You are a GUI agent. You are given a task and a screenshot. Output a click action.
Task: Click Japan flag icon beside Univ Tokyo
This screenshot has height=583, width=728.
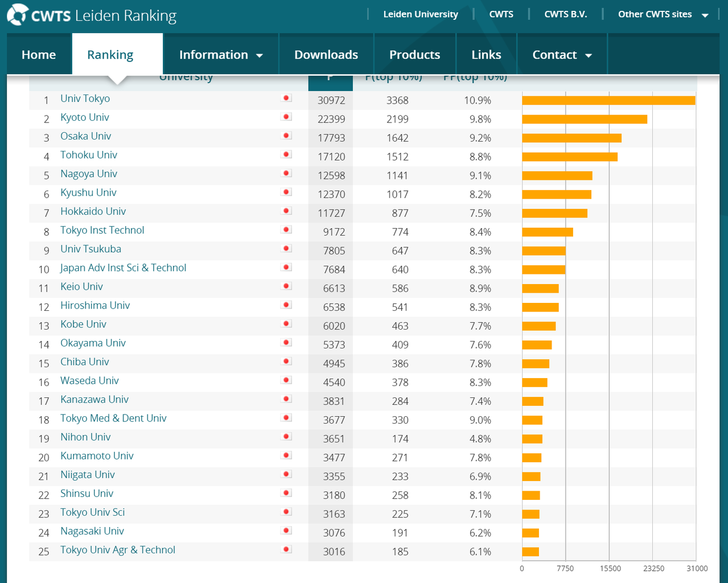pos(287,98)
